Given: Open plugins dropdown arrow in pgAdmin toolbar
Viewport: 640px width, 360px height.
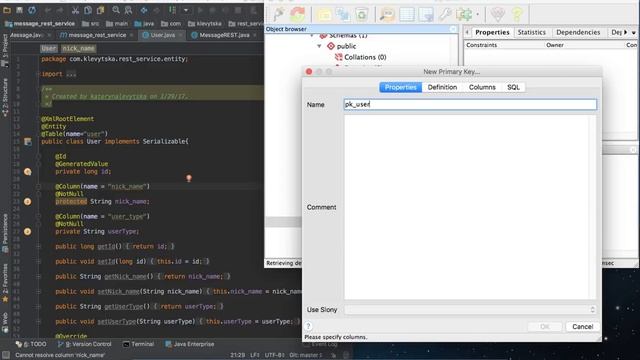Looking at the screenshot, I should tap(477, 15).
